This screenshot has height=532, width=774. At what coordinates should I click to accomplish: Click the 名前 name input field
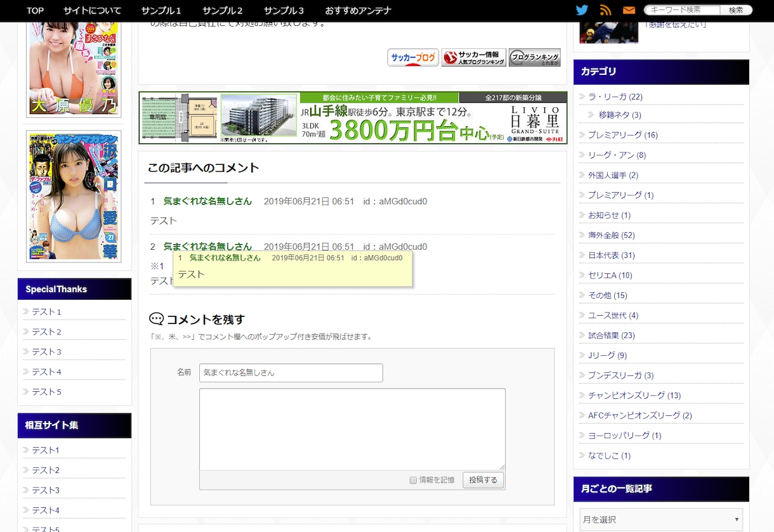(291, 373)
